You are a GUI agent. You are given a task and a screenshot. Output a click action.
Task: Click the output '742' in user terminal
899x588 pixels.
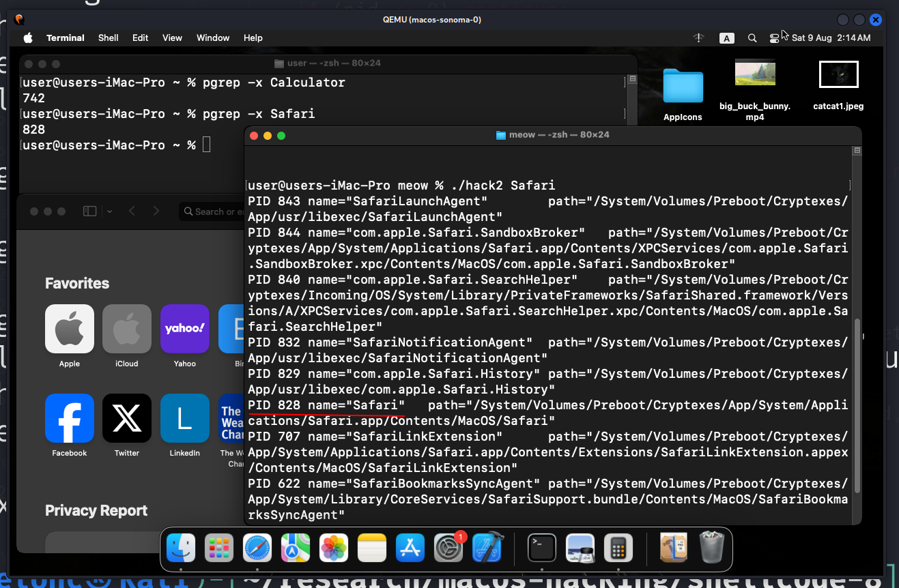click(x=33, y=98)
